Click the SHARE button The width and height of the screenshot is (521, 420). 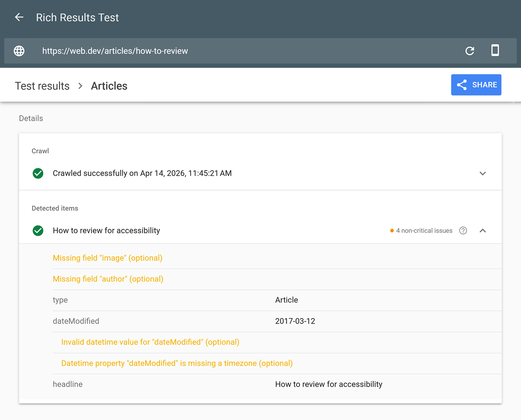pyautogui.click(x=476, y=85)
